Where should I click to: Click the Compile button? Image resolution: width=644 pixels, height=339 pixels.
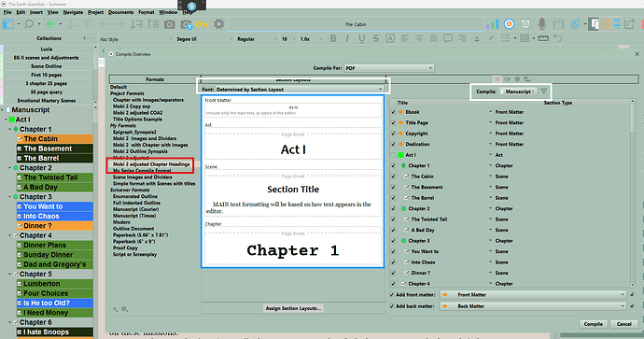(593, 324)
